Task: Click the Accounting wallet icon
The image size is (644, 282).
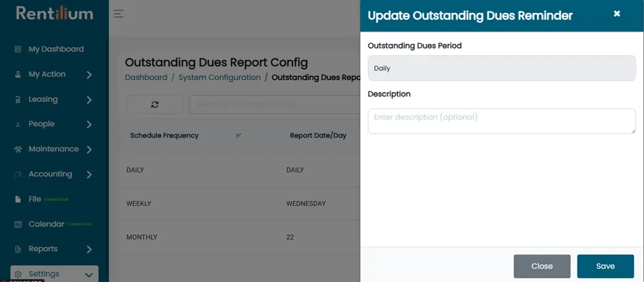Action: (18, 175)
